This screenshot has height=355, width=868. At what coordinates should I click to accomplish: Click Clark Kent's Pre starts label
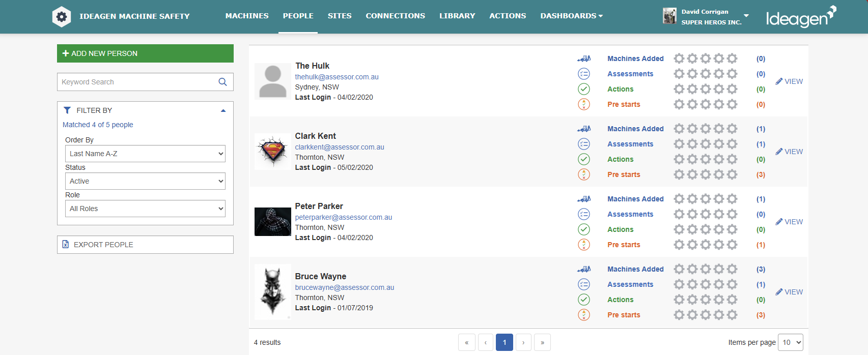(x=624, y=174)
